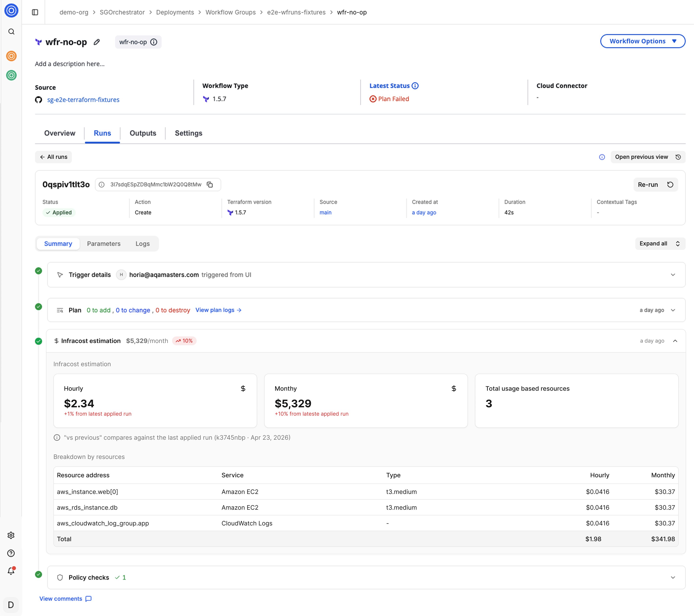This screenshot has height=616, width=694.
Task: Open the Workflow Options dropdown
Action: click(x=643, y=41)
